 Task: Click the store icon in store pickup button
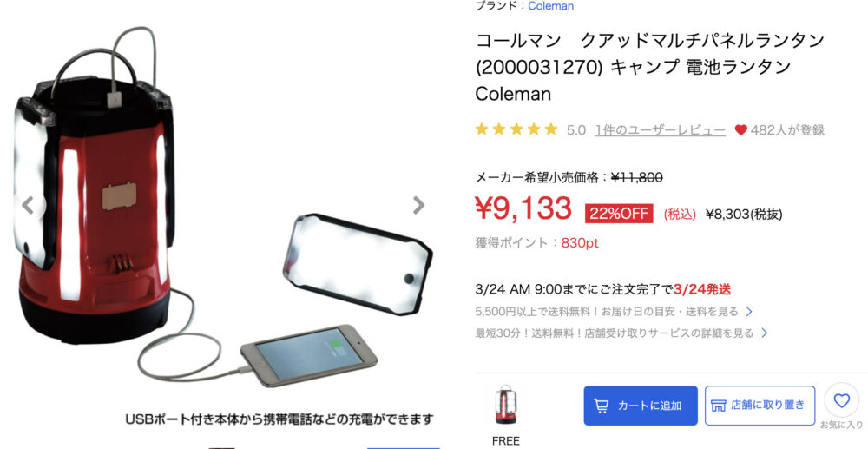[718, 406]
